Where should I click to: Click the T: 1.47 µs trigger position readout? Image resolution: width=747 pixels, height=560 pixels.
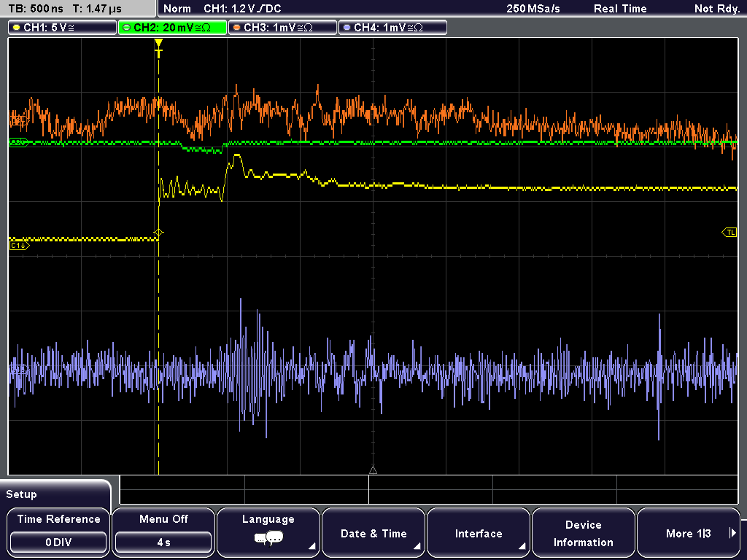click(x=97, y=9)
